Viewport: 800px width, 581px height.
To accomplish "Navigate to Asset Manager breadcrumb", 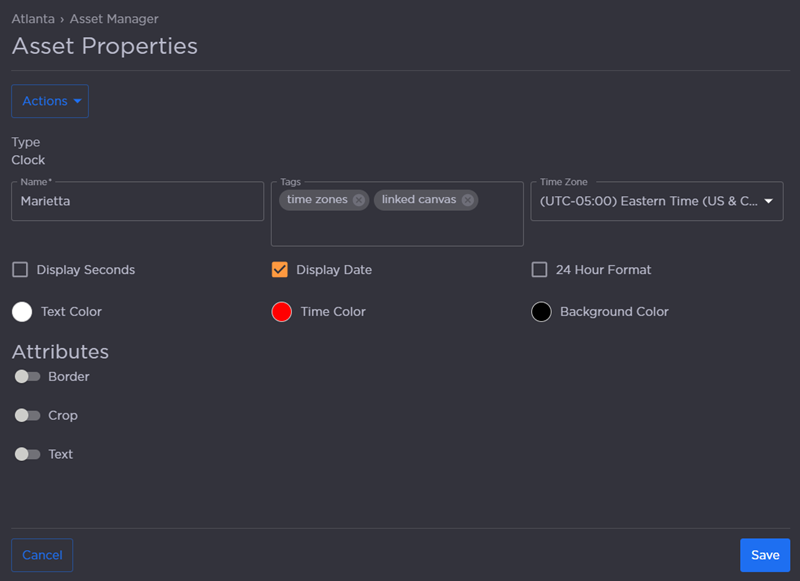I will 114,19.
